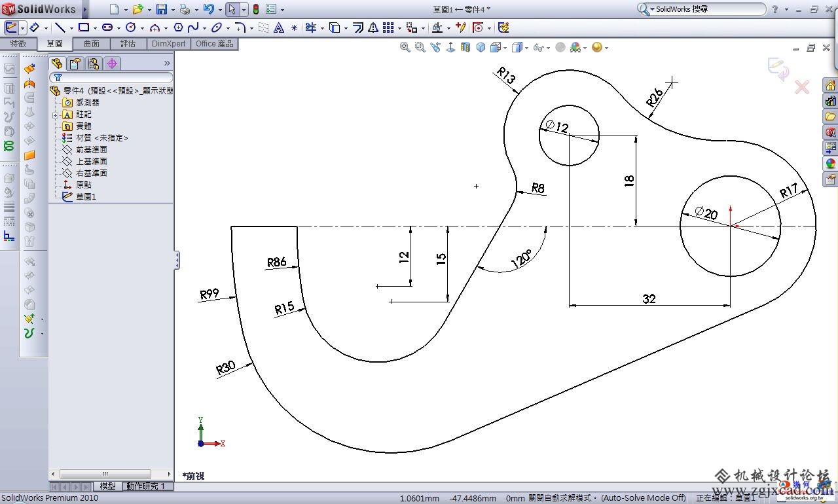Viewport: 838px width, 504px height.
Task: Click the Rapid Sketch icon
Action: (503, 27)
